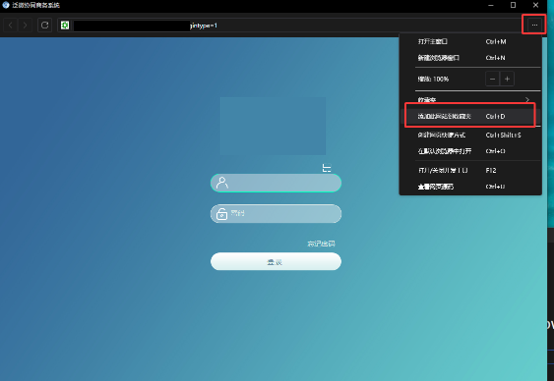Screen dimensions: 554x381
Task: Click the QR-code login icon above username
Action: click(327, 168)
